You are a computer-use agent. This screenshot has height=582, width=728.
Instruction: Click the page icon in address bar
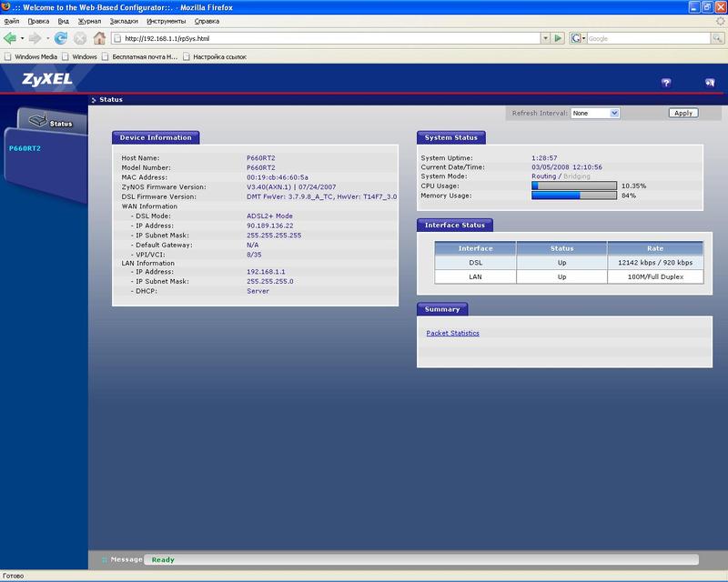click(117, 38)
